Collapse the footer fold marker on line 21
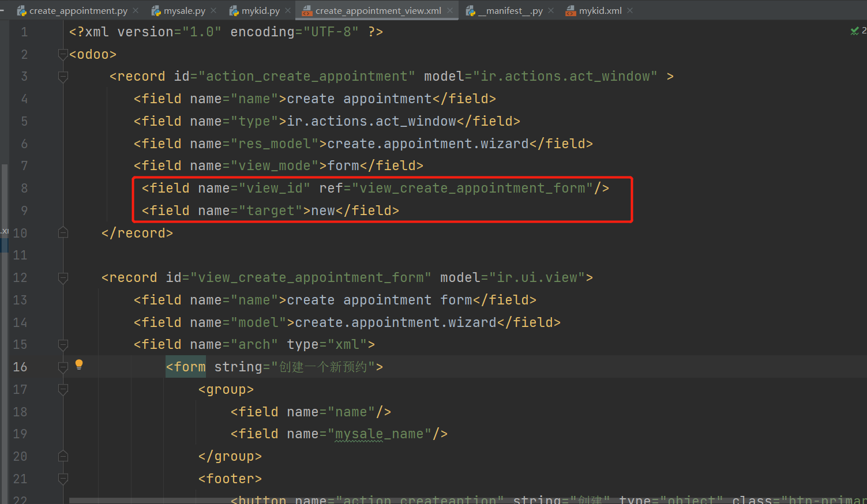The image size is (867, 504). point(63,479)
